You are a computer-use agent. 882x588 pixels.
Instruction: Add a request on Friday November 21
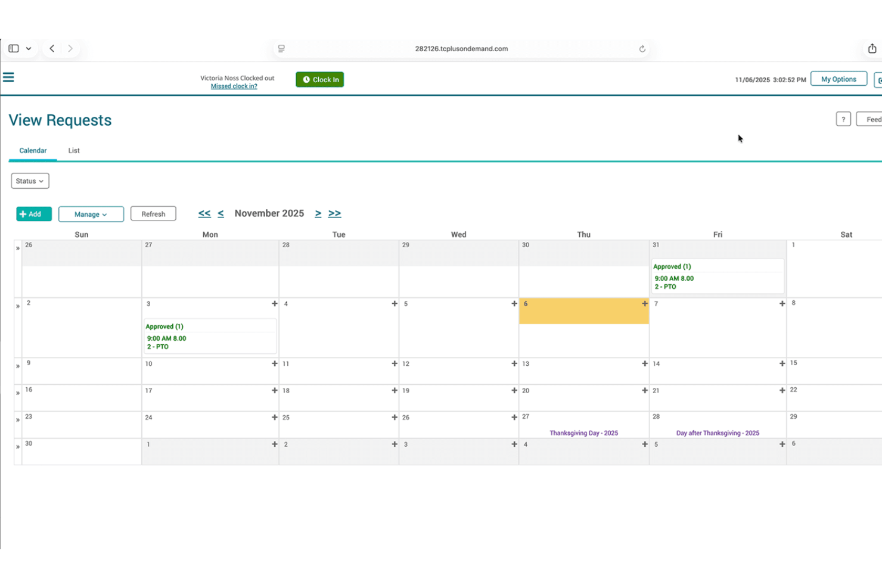pyautogui.click(x=782, y=391)
